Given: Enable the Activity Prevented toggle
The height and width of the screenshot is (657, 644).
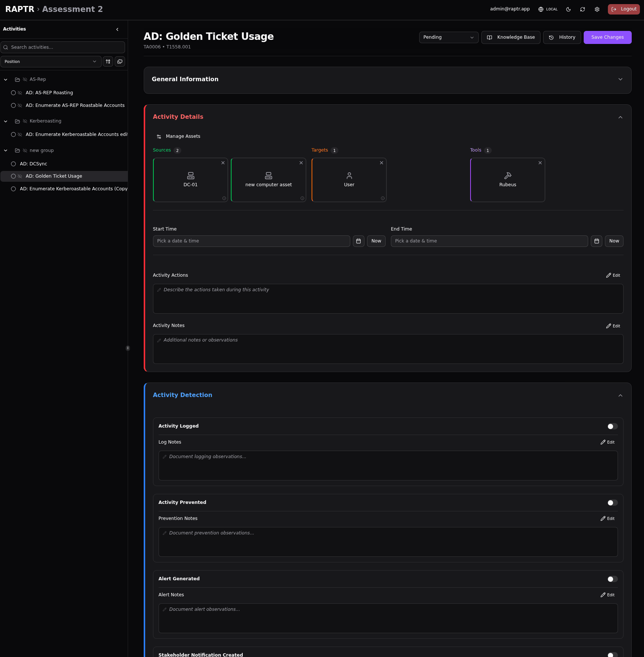Looking at the screenshot, I should point(612,503).
